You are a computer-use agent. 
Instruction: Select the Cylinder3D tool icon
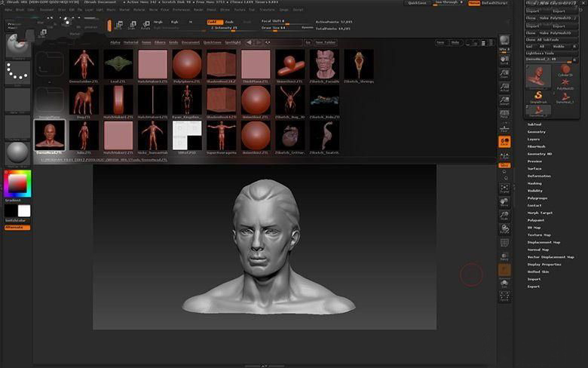(565, 70)
